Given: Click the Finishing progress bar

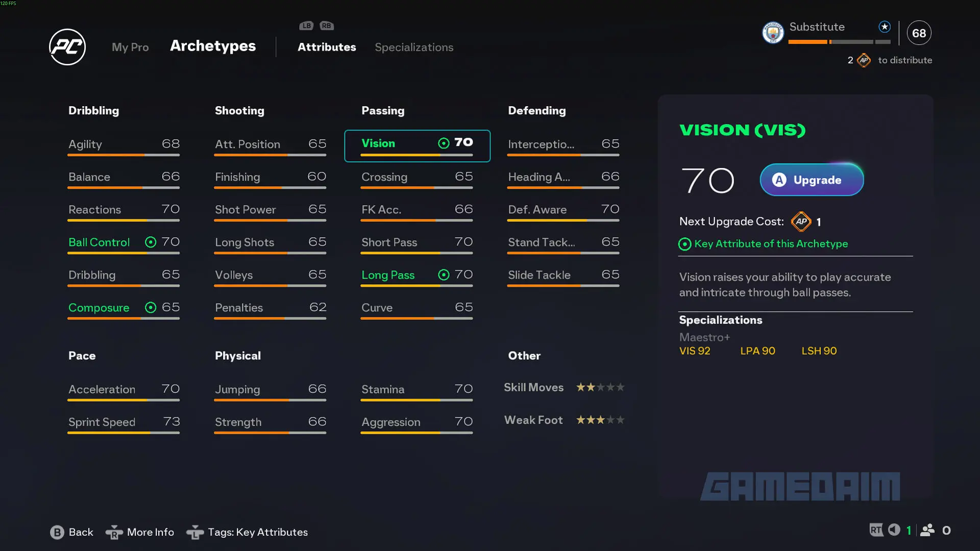Looking at the screenshot, I should (x=270, y=187).
